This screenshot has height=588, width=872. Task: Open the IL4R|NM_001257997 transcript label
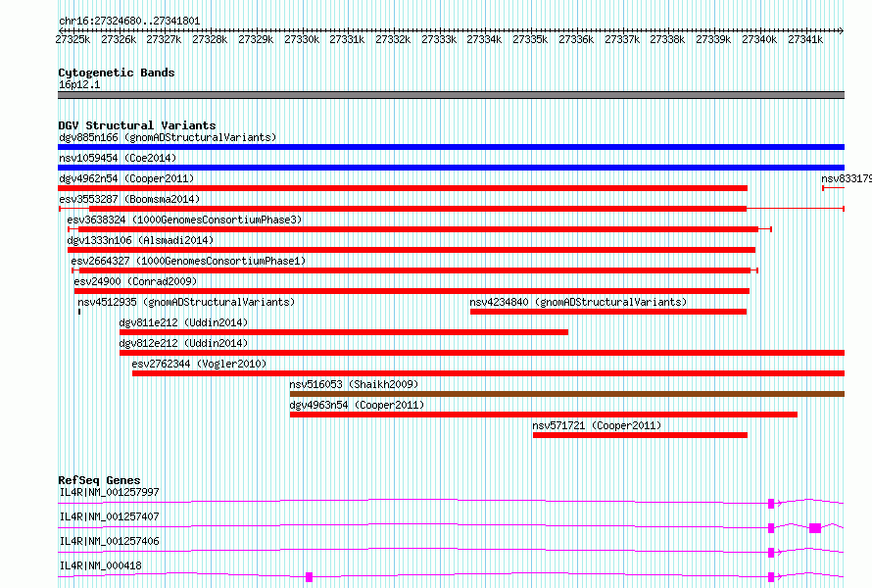click(109, 492)
